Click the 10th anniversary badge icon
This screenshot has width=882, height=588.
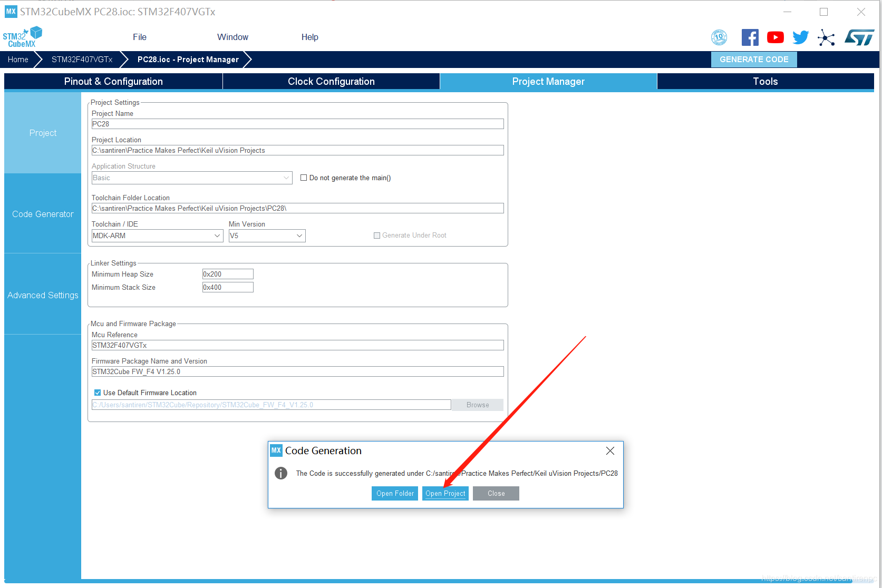pyautogui.click(x=719, y=37)
